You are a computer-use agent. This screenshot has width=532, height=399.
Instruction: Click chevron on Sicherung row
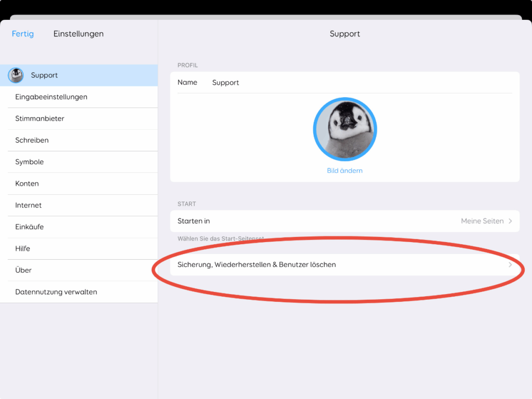coord(510,265)
